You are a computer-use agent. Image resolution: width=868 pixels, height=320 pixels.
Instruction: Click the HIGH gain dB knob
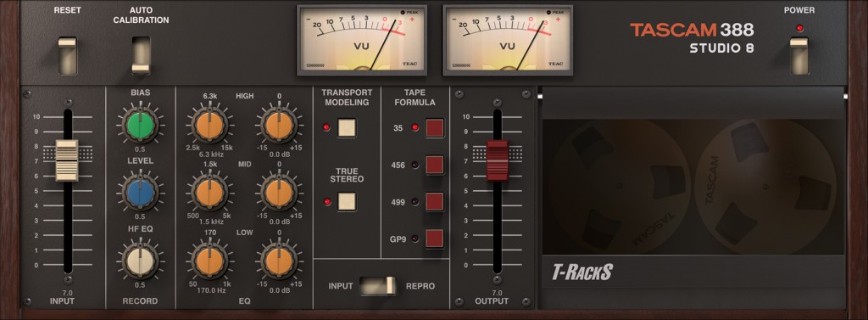click(279, 126)
